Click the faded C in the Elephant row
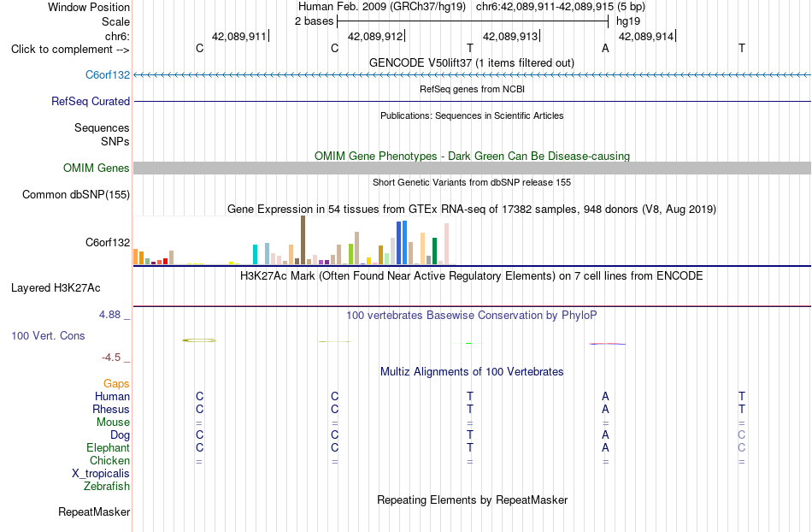Screen dimensions: 812x532 pos(742,447)
